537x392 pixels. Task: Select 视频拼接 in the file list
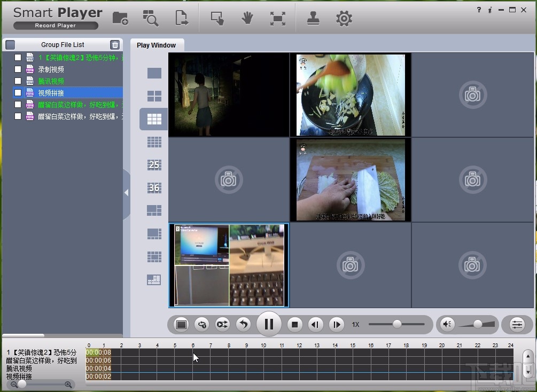(51, 93)
